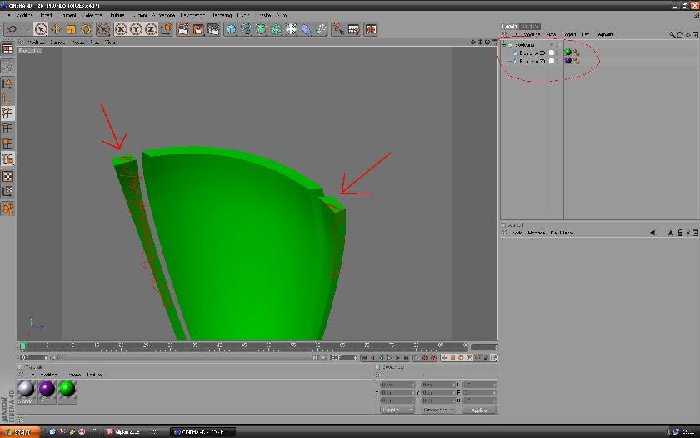The height and width of the screenshot is (438, 700).
Task: Open the Display menu in viewport
Action: coord(78,42)
